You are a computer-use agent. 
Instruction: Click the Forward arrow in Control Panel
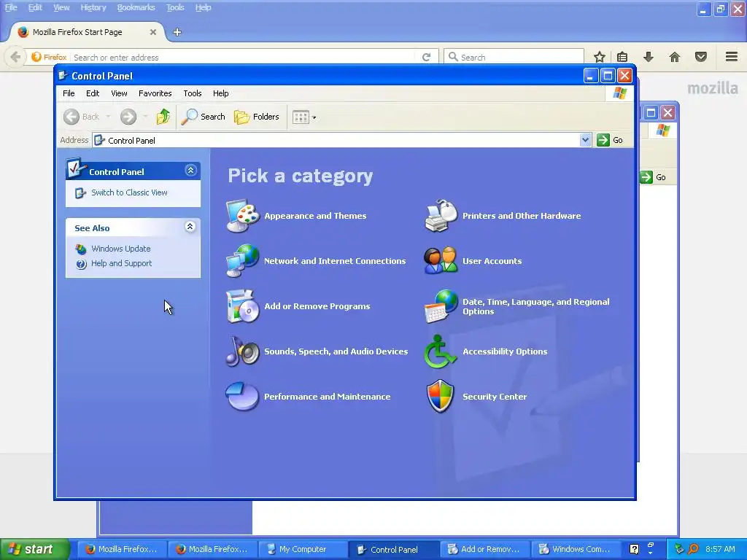click(128, 117)
